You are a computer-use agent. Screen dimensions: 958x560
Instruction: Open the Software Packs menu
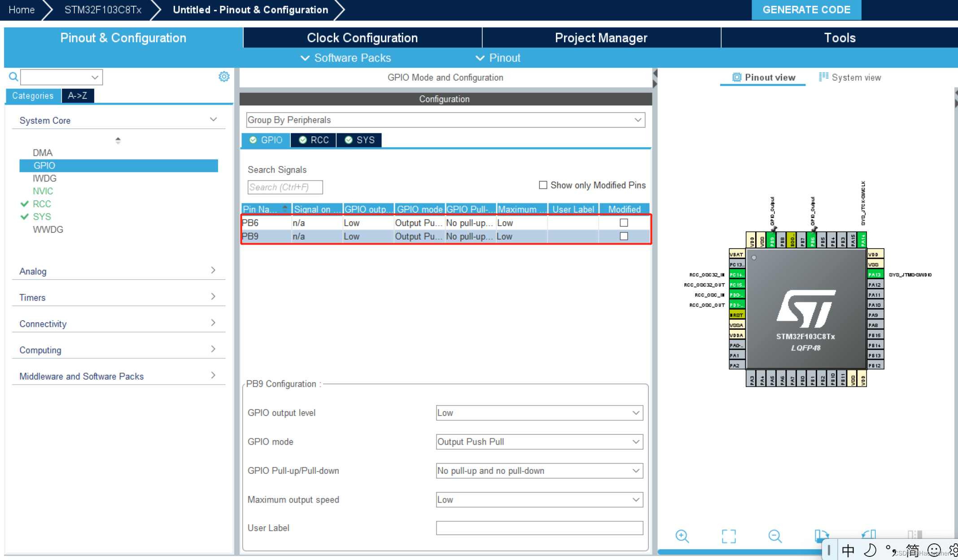click(x=346, y=58)
